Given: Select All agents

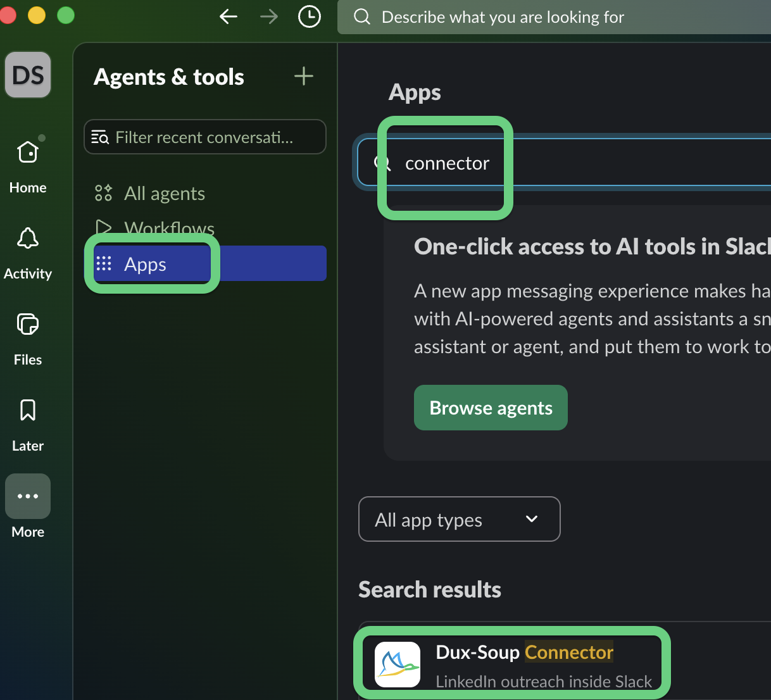Looking at the screenshot, I should (205, 194).
